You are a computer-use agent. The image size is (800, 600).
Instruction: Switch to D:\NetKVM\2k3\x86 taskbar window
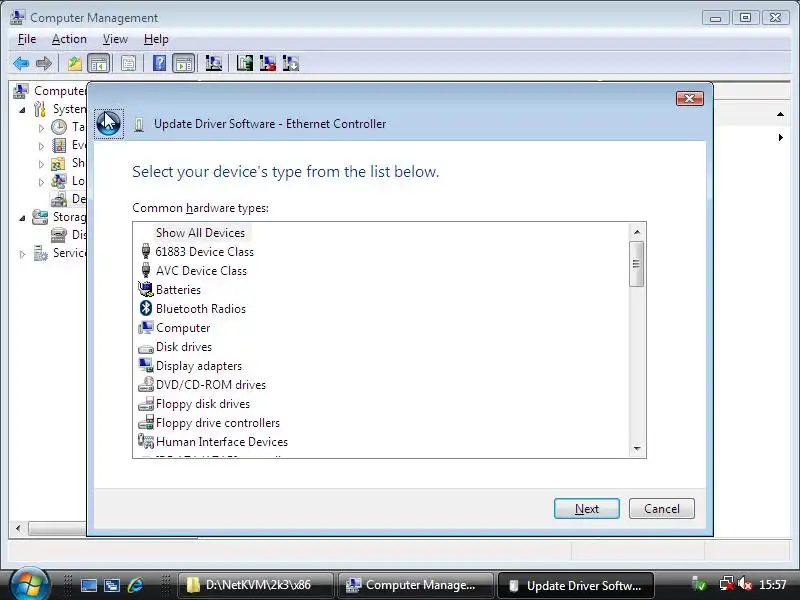(256, 585)
